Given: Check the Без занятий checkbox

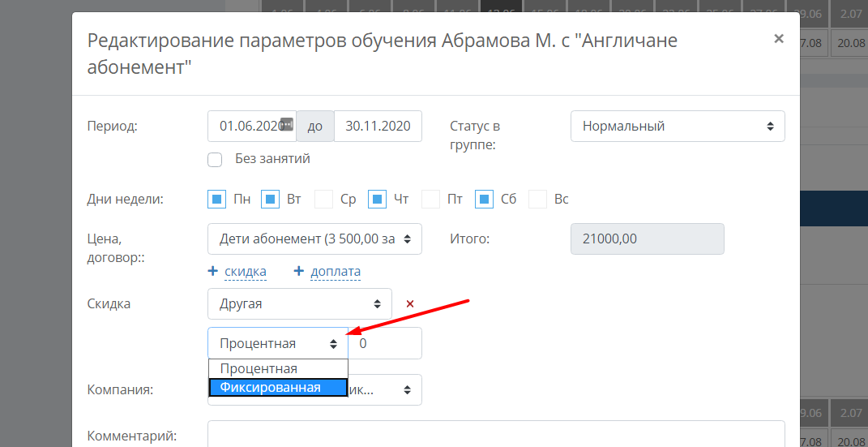Looking at the screenshot, I should click(x=215, y=160).
